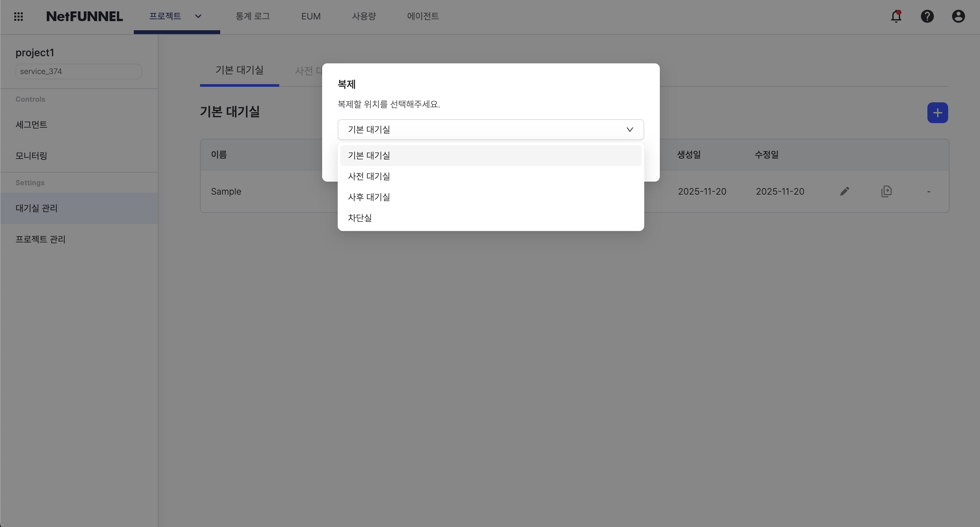Viewport: 980px width, 527px height.
Task: Click the service_374 input field
Action: tap(78, 71)
